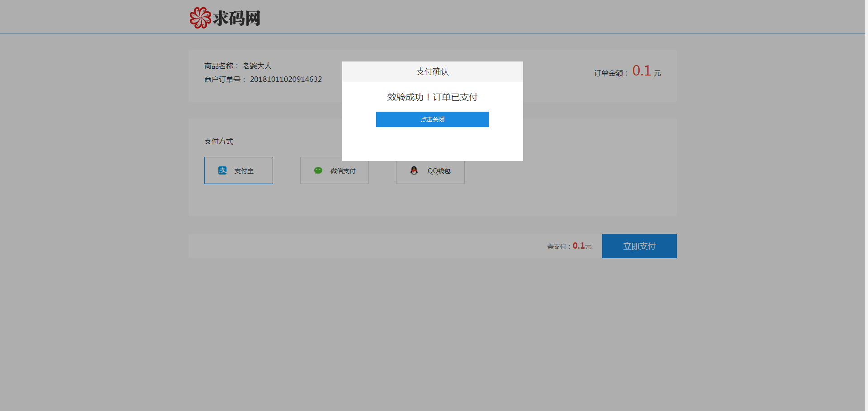
Task: Click the red 0.1 order amount
Action: pyautogui.click(x=641, y=71)
